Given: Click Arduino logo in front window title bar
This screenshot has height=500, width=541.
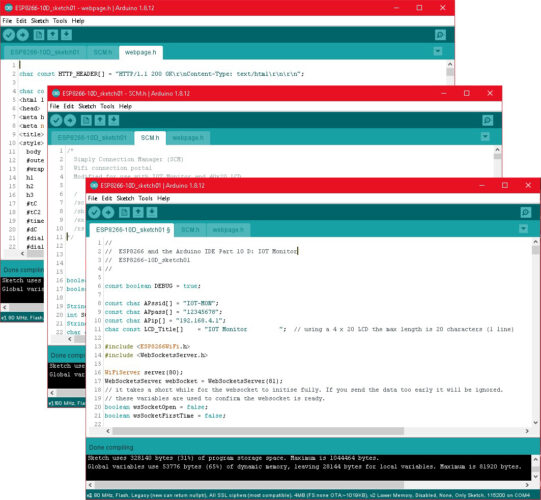Looking at the screenshot, I should [x=94, y=185].
